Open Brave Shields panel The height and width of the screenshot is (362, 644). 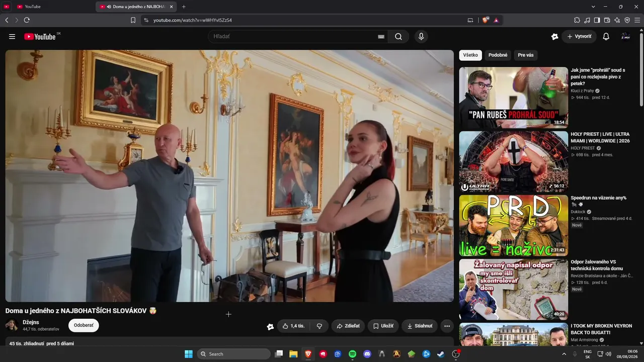click(x=485, y=20)
